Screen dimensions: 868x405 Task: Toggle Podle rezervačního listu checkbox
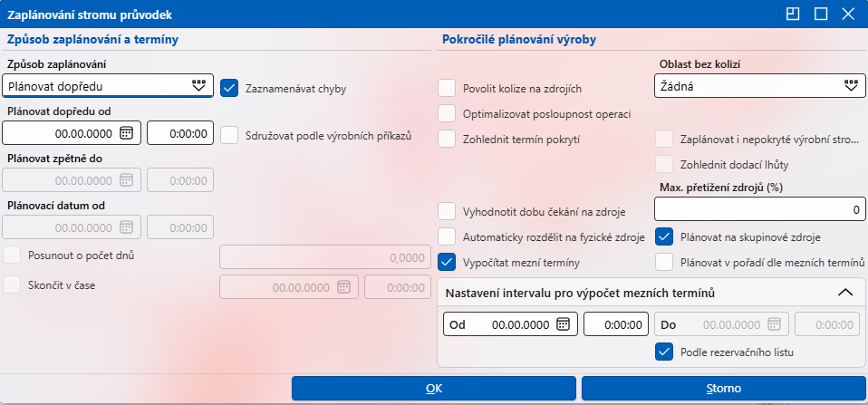click(x=664, y=352)
